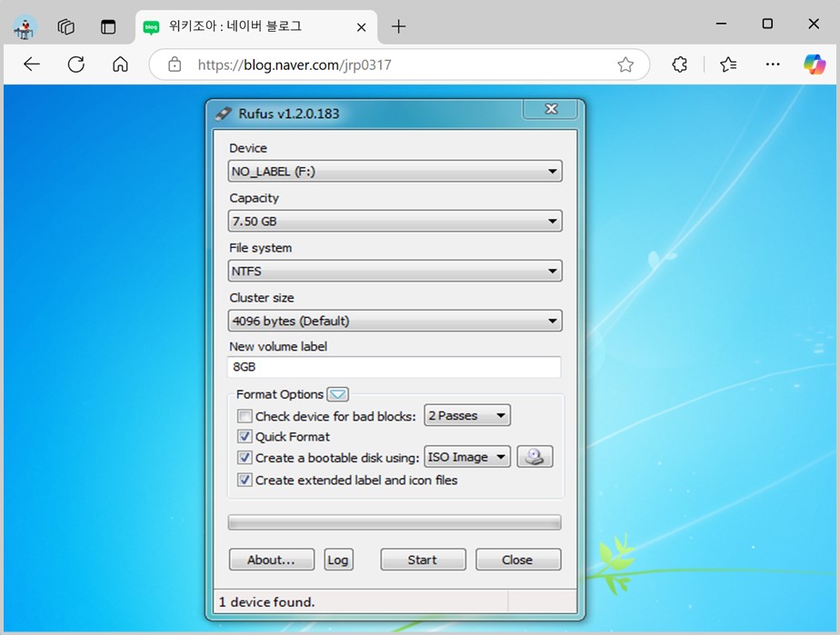Image resolution: width=840 pixels, height=635 pixels.
Task: Toggle Create extended label and icon files
Action: pyautogui.click(x=245, y=480)
